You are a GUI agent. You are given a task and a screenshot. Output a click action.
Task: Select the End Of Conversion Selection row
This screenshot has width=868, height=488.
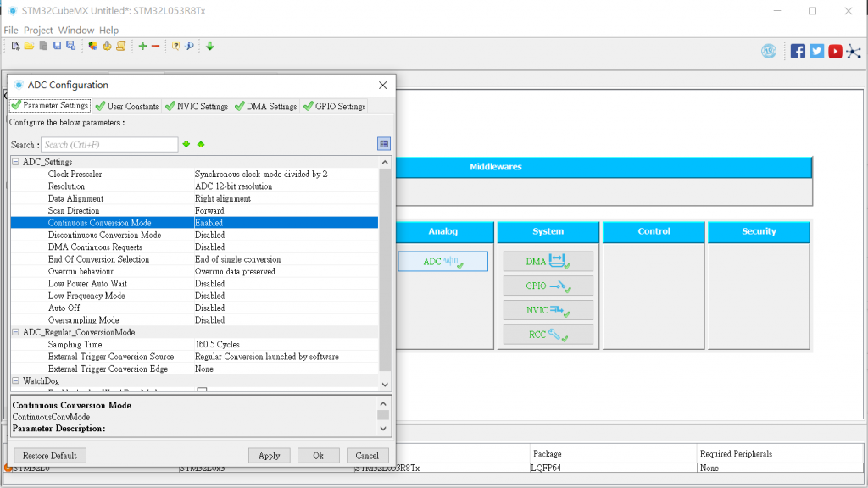[194, 259]
